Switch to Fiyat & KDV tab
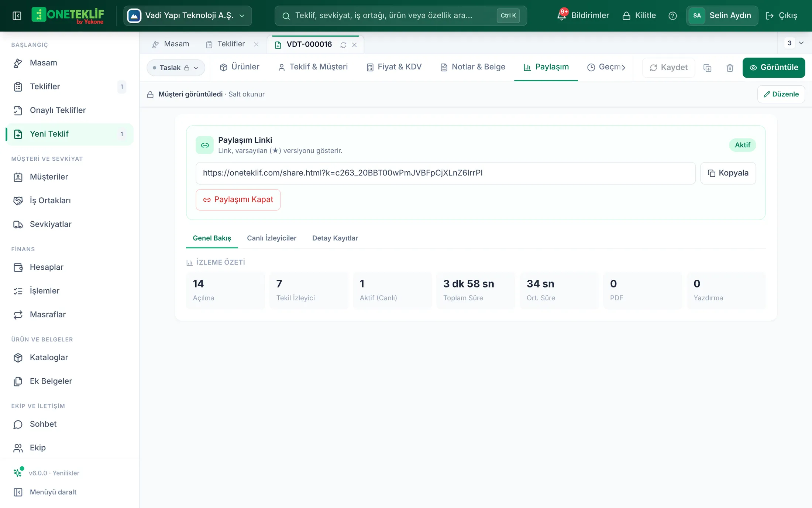This screenshot has height=508, width=812. click(394, 67)
